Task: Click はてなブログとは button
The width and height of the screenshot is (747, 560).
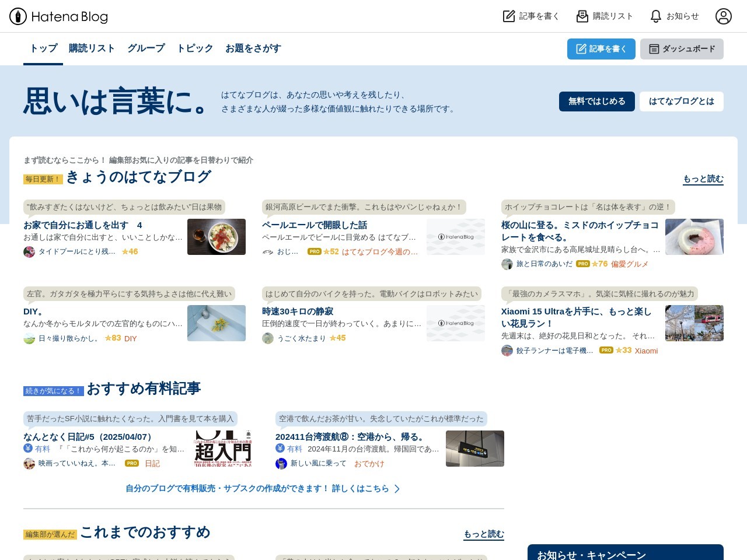Action: coord(682,101)
